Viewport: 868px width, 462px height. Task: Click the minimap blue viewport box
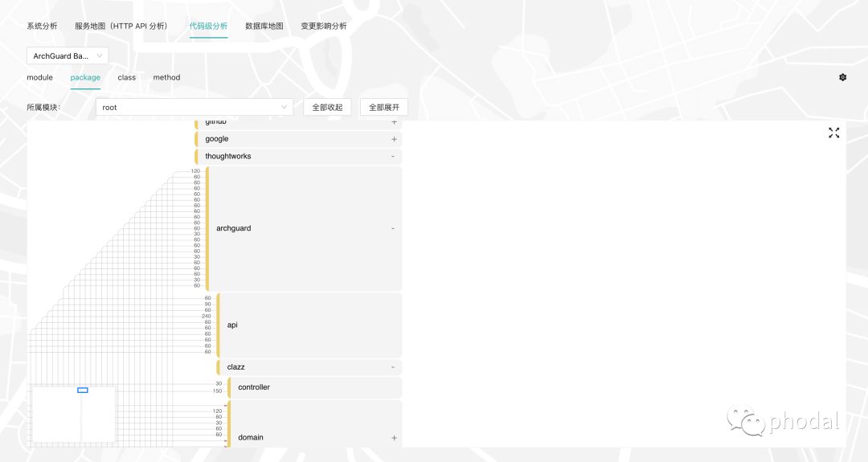pos(83,390)
